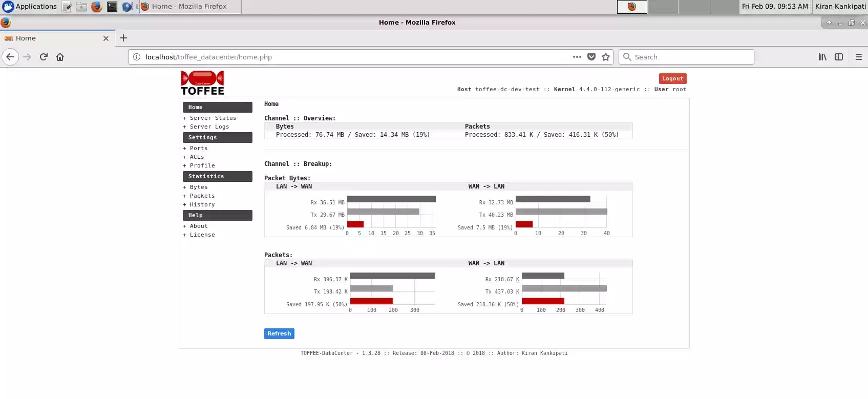Open the Firefox library icon
The height and width of the screenshot is (399, 868).
pyautogui.click(x=822, y=57)
